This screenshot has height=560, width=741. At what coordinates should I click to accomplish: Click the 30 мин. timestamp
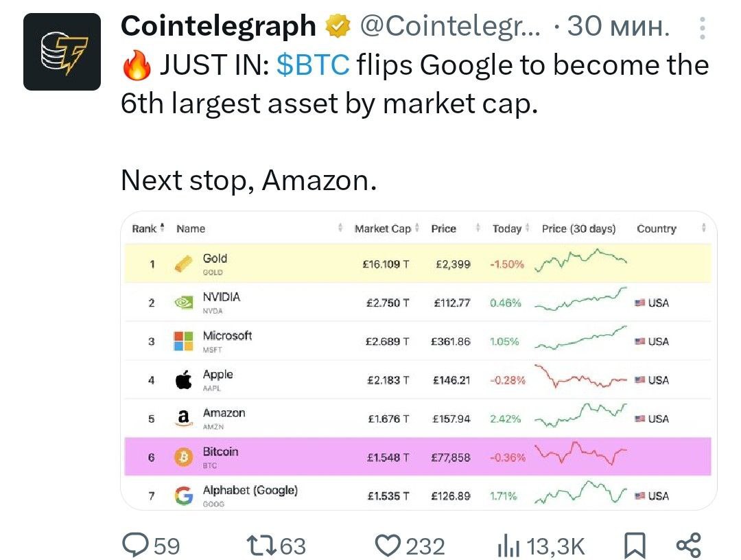[618, 26]
